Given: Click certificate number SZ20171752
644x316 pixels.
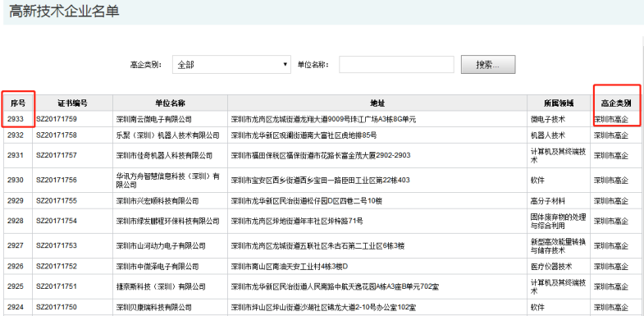Looking at the screenshot, I should pyautogui.click(x=57, y=266).
